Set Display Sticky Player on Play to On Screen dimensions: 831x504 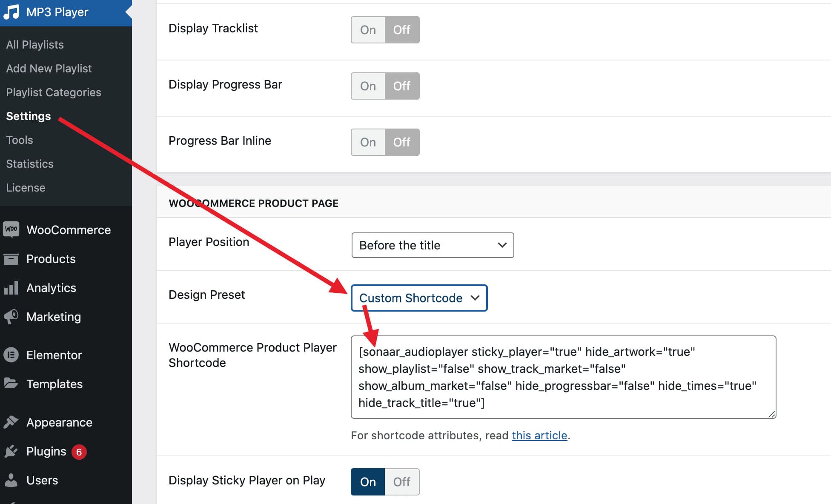[x=368, y=482]
